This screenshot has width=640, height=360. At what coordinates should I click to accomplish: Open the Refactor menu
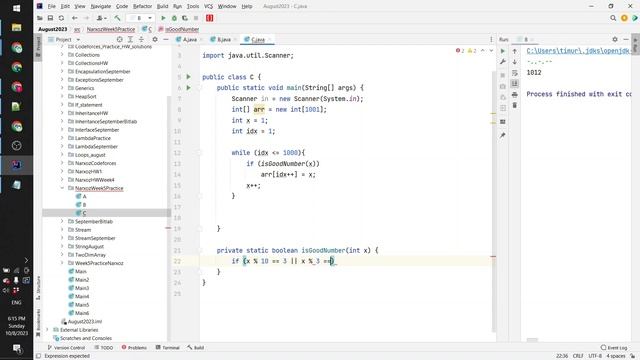tap(142, 6)
